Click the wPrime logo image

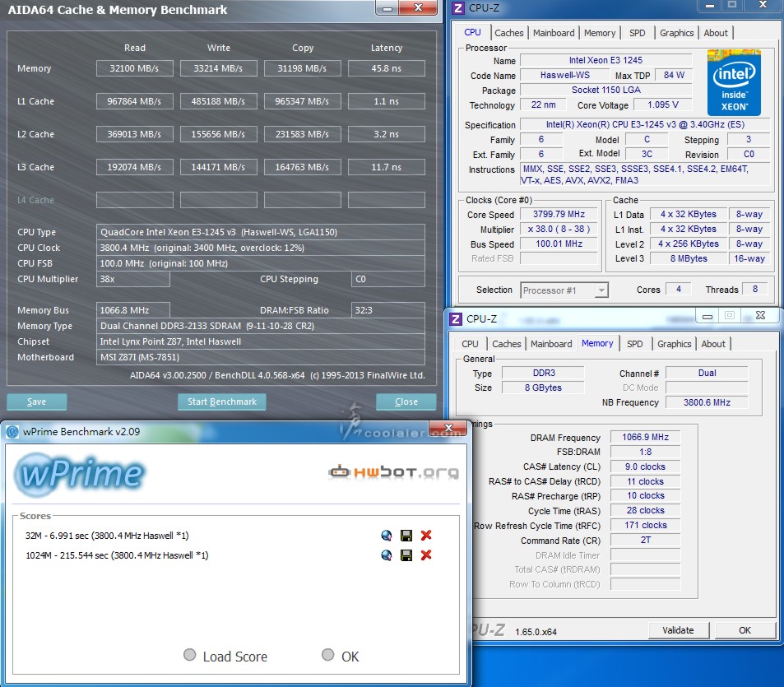[x=79, y=474]
